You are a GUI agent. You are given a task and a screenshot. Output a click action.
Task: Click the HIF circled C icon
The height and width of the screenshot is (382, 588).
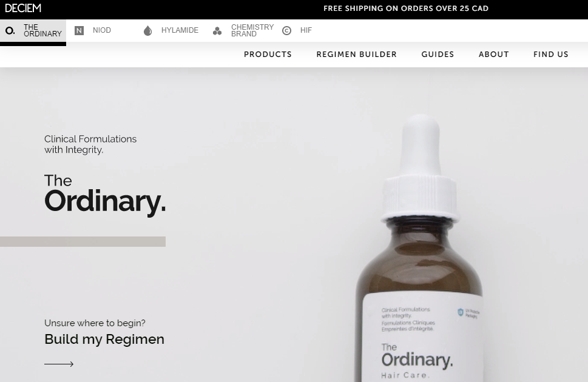click(286, 31)
